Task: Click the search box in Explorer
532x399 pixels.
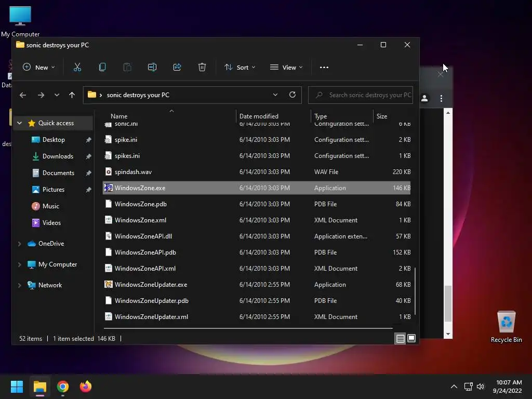Action: click(361, 95)
